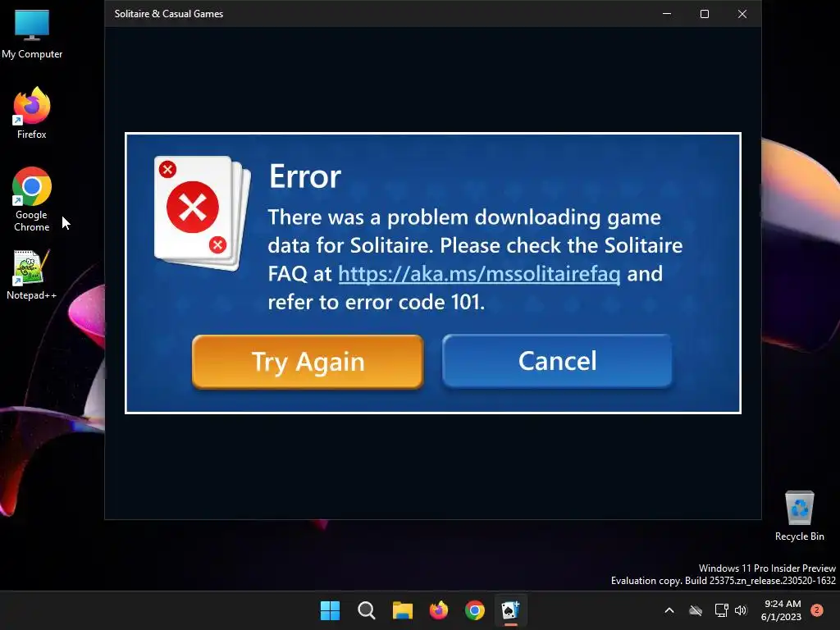The height and width of the screenshot is (630, 840).
Task: Show hidden system tray icons
Action: coord(669,610)
